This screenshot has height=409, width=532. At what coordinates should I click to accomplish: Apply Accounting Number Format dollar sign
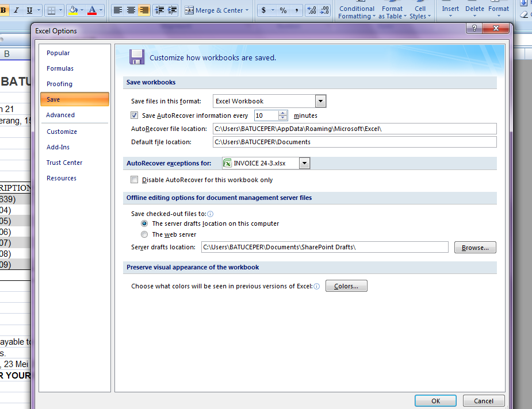pyautogui.click(x=263, y=10)
